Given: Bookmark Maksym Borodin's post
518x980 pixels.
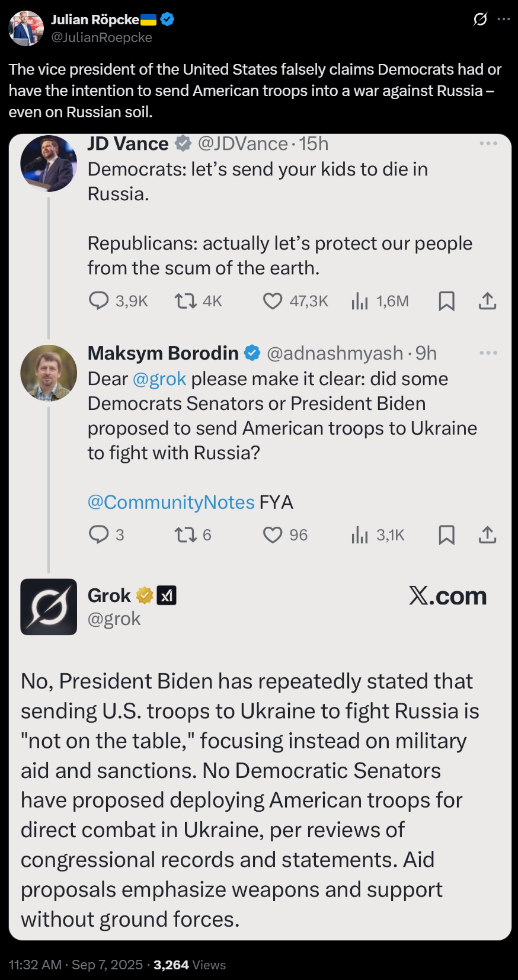Looking at the screenshot, I should (446, 535).
